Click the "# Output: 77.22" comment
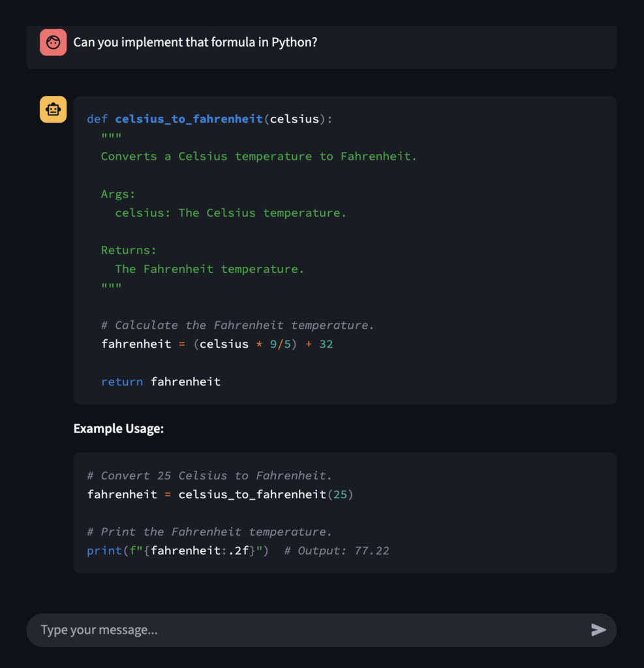644x668 pixels. tap(337, 551)
